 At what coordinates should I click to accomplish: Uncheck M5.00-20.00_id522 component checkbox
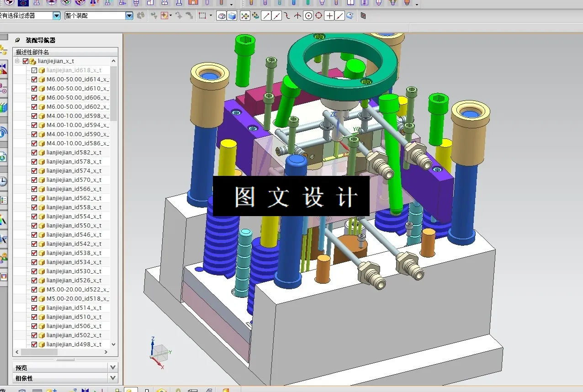[x=34, y=290]
